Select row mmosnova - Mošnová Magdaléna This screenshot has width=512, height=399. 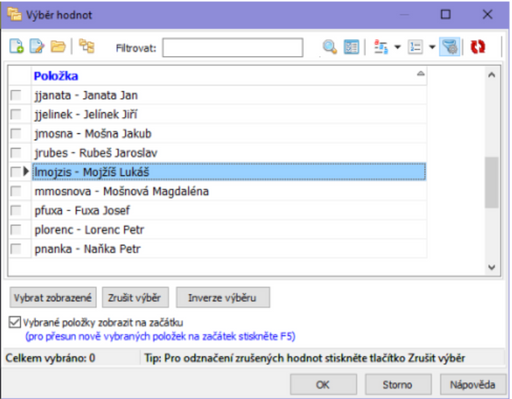click(x=229, y=191)
